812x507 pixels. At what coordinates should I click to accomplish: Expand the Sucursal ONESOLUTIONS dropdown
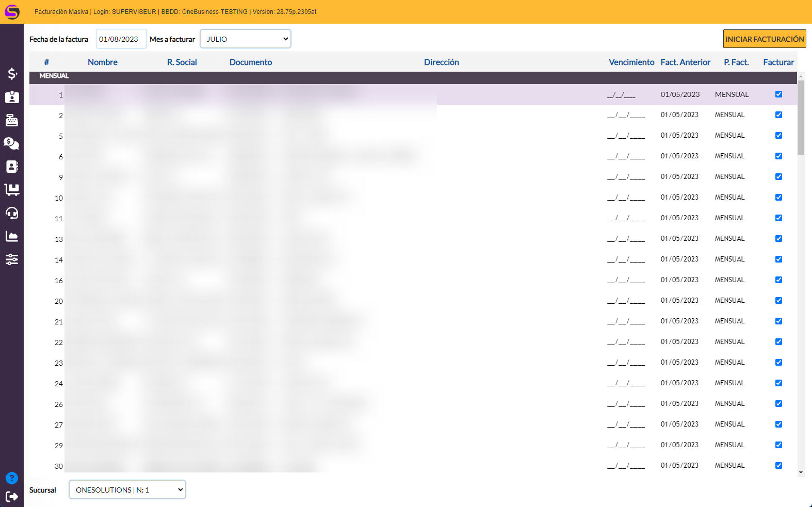pyautogui.click(x=127, y=490)
